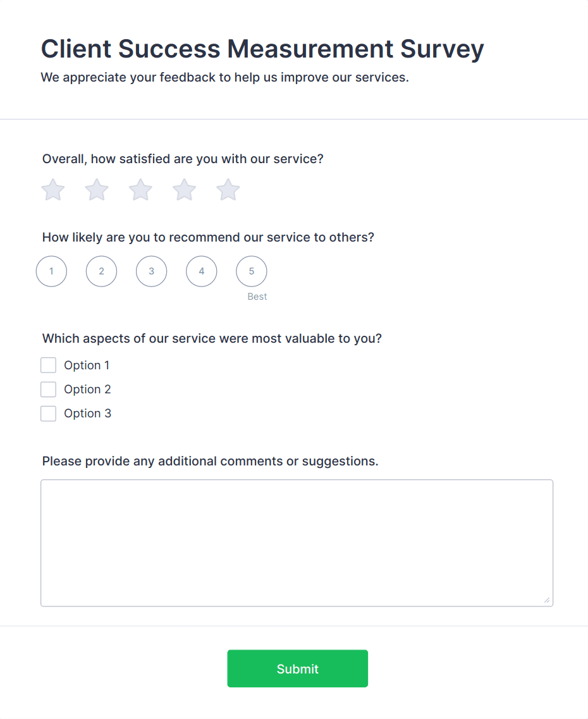Viewport: 588px width, 719px height.
Task: Rate satisfaction with four stars
Action: click(183, 190)
